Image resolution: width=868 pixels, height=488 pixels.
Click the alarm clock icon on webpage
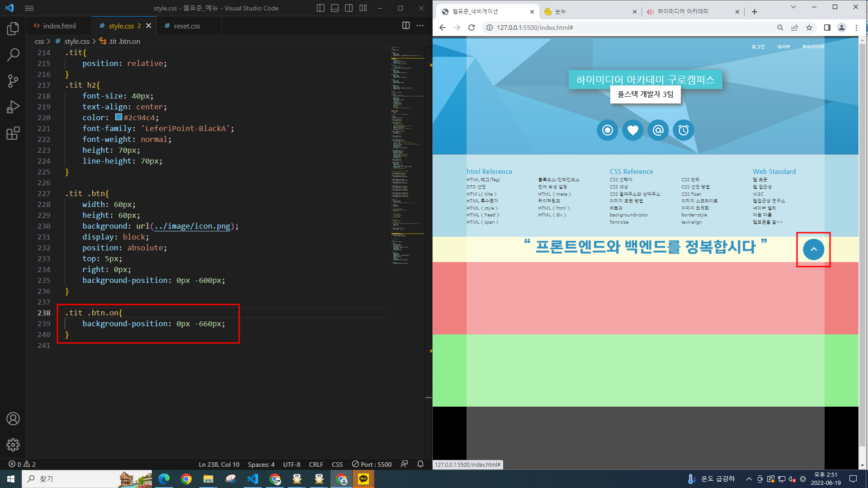coord(683,131)
